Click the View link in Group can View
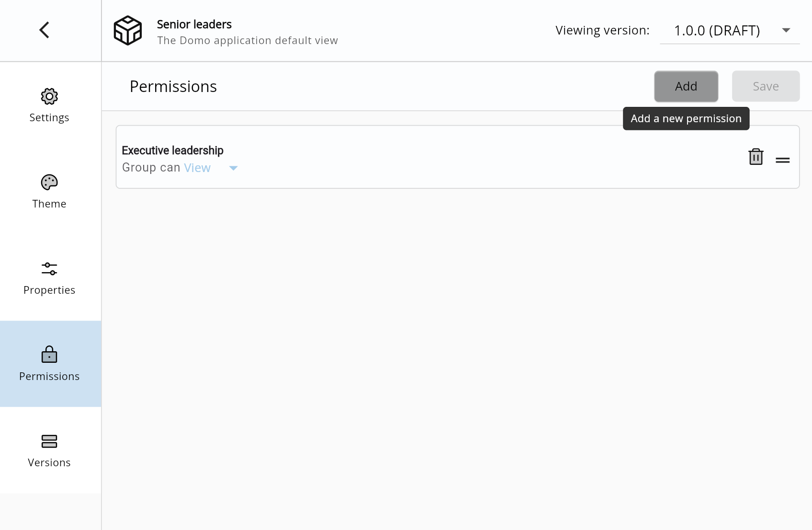812x530 pixels. (x=197, y=168)
